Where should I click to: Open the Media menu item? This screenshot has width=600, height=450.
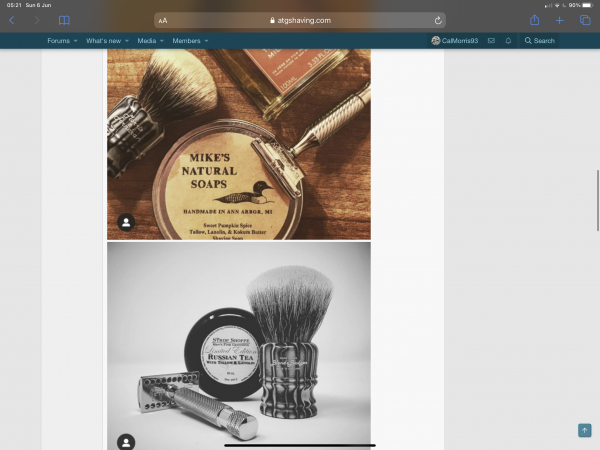click(147, 41)
